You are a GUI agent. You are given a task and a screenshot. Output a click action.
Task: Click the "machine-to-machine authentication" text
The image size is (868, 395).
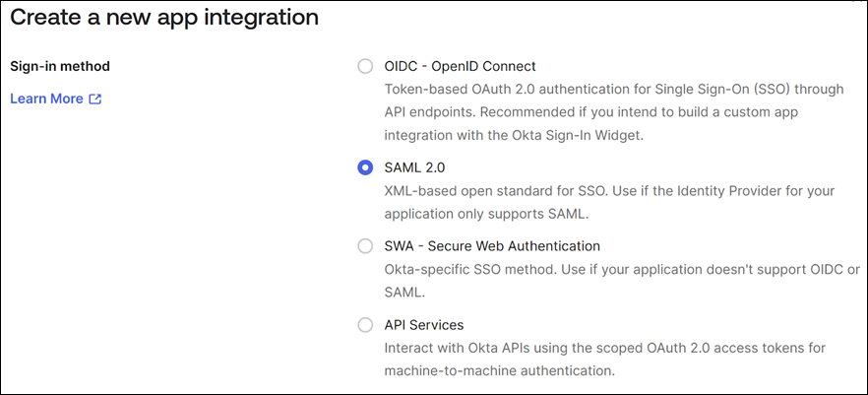tap(499, 370)
